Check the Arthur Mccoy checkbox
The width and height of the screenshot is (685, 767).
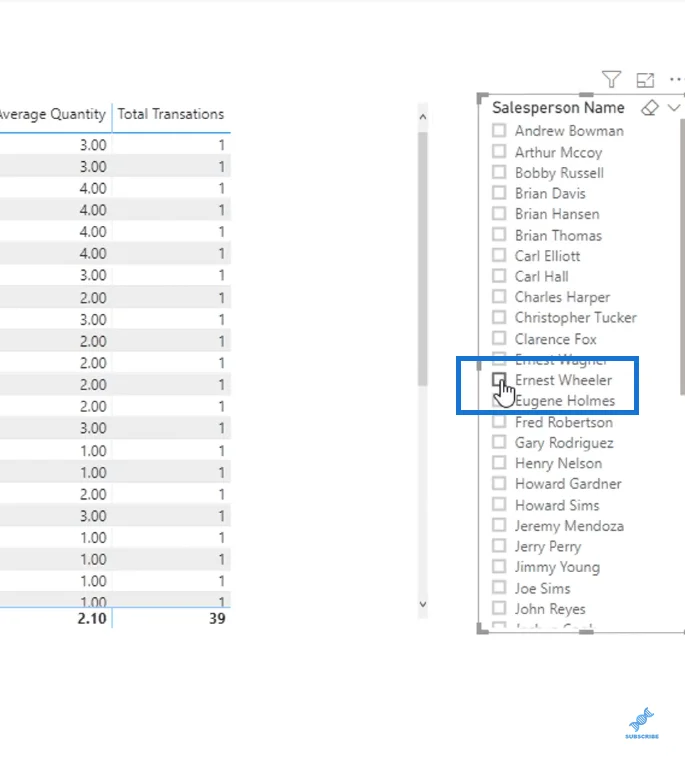tap(499, 151)
